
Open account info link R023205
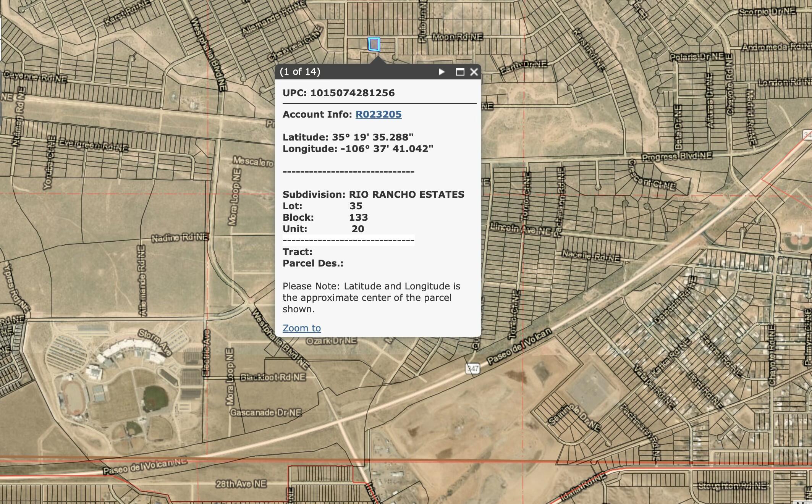[379, 114]
